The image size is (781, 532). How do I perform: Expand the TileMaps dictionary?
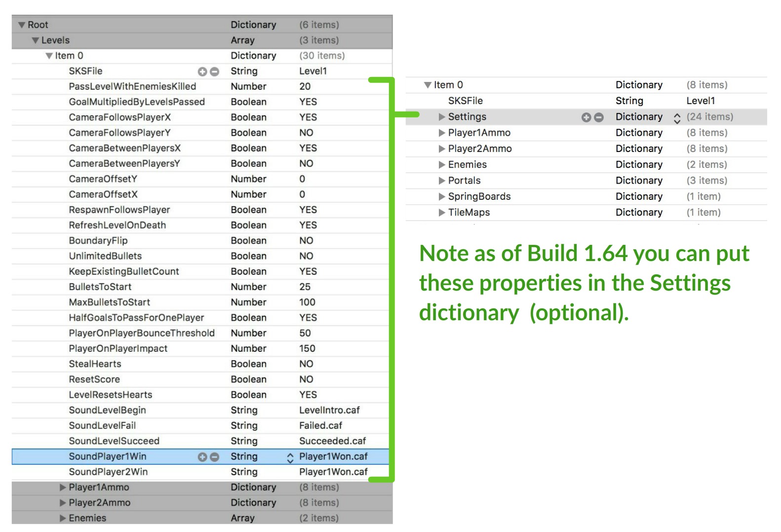tap(442, 213)
